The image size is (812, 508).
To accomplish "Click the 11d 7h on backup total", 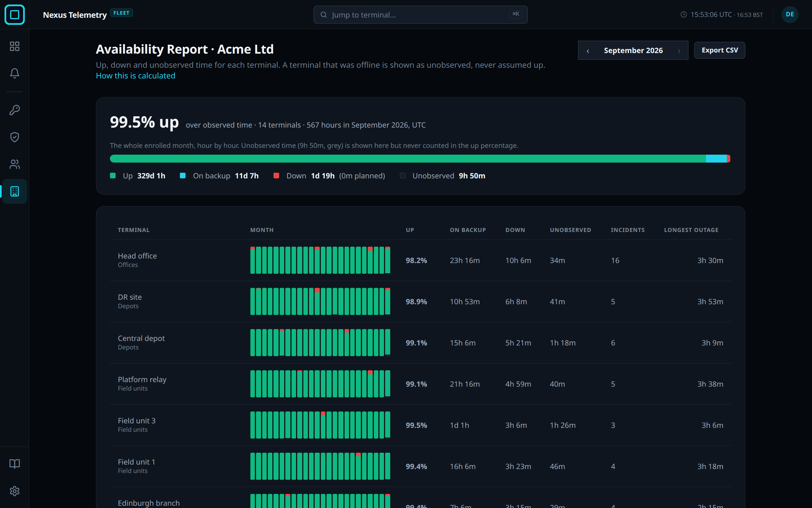I will tap(247, 176).
